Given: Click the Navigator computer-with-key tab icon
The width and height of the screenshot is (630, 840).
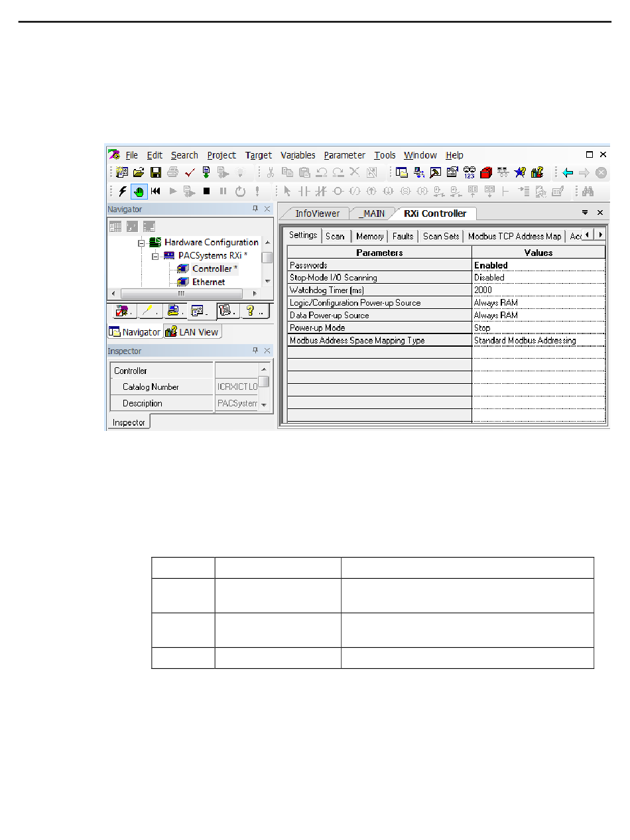Looking at the screenshot, I should [175, 310].
